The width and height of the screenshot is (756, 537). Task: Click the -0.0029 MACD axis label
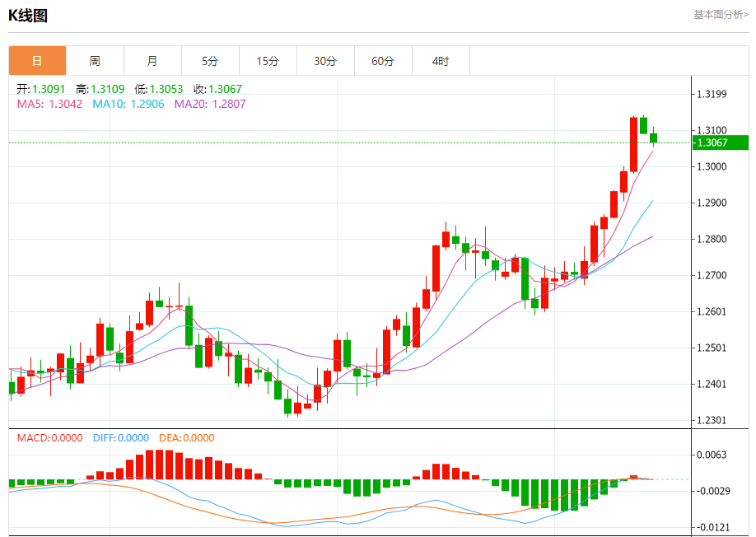[712, 491]
